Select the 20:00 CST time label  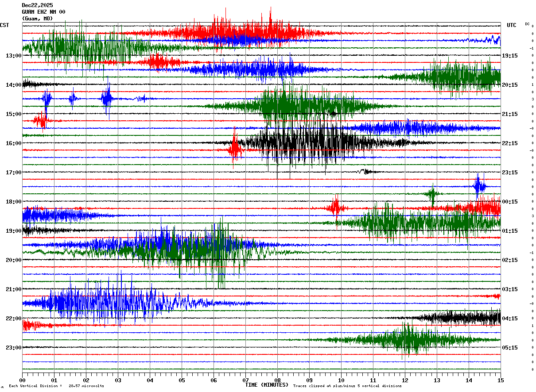point(14,260)
